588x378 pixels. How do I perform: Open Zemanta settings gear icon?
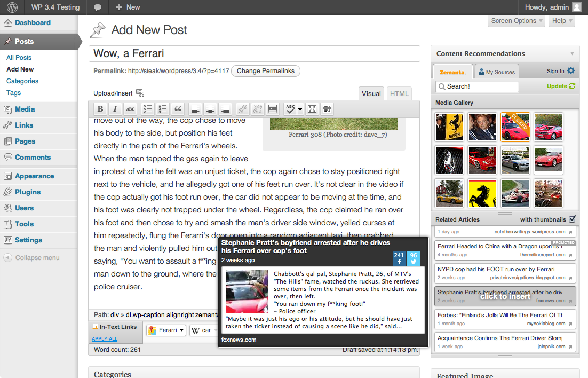click(571, 70)
